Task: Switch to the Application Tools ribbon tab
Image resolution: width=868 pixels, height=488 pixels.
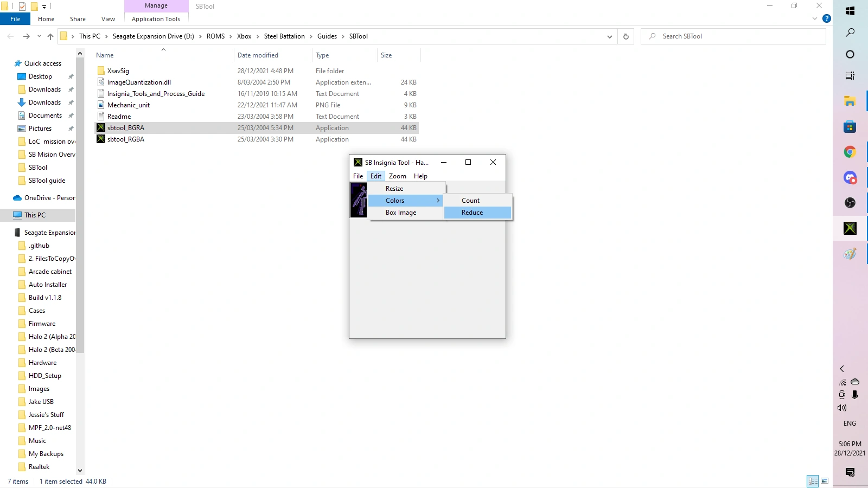Action: (156, 19)
